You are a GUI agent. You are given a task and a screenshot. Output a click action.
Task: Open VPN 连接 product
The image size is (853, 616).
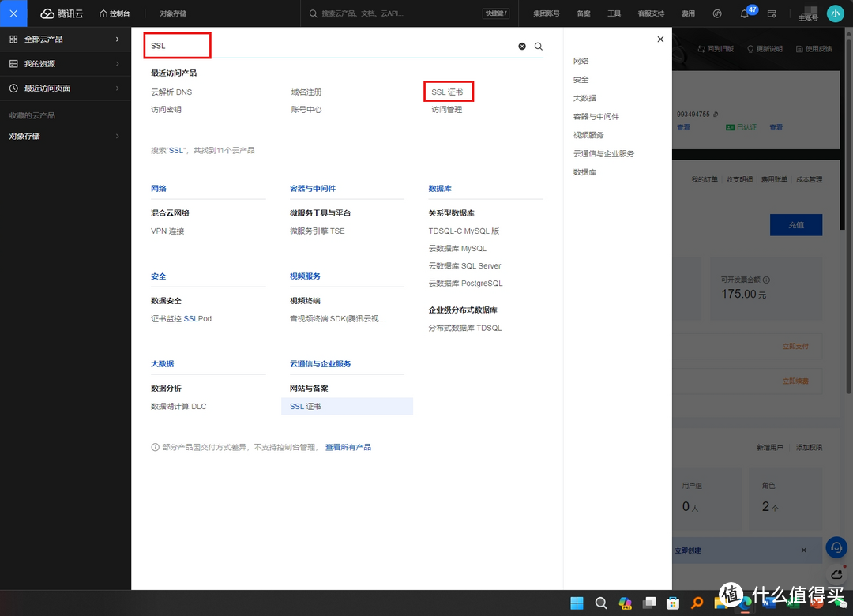[x=167, y=231]
